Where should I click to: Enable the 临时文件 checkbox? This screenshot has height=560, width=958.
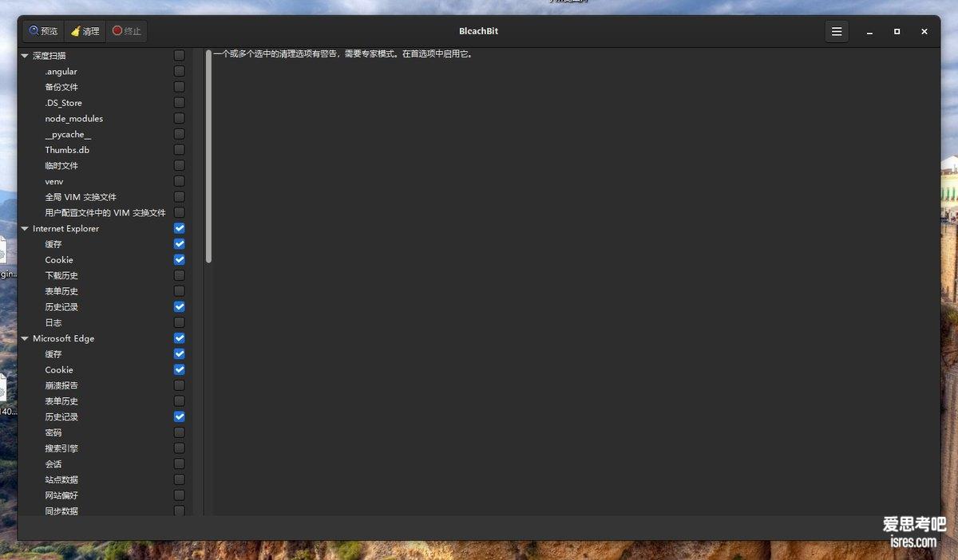[x=179, y=165]
